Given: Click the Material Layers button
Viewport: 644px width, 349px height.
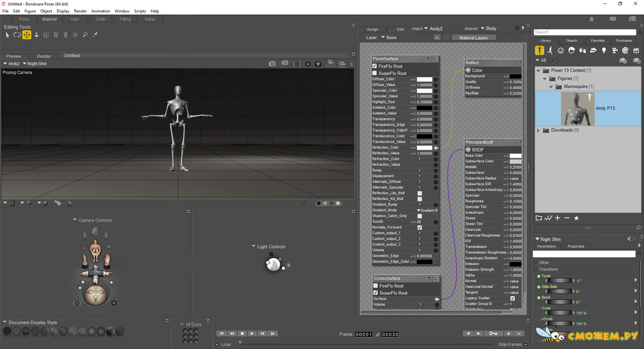Looking at the screenshot, I should tap(474, 38).
